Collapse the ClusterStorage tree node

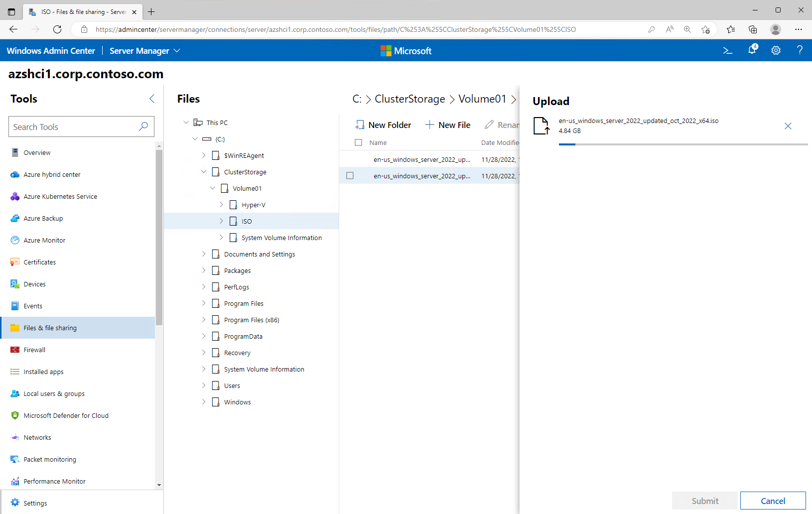coord(204,172)
